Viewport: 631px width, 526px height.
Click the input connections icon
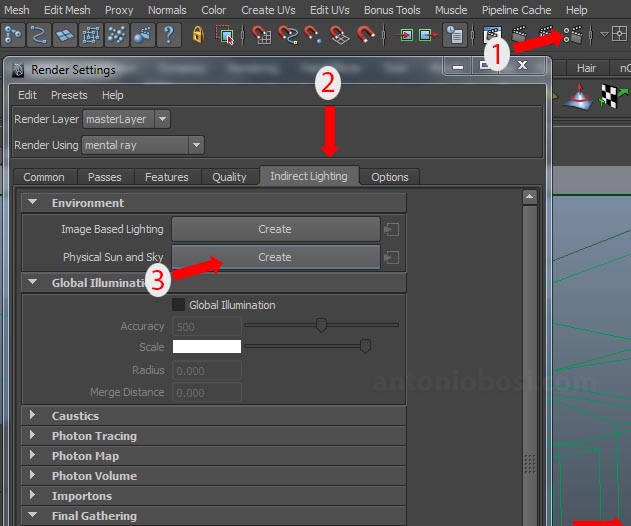click(405, 35)
